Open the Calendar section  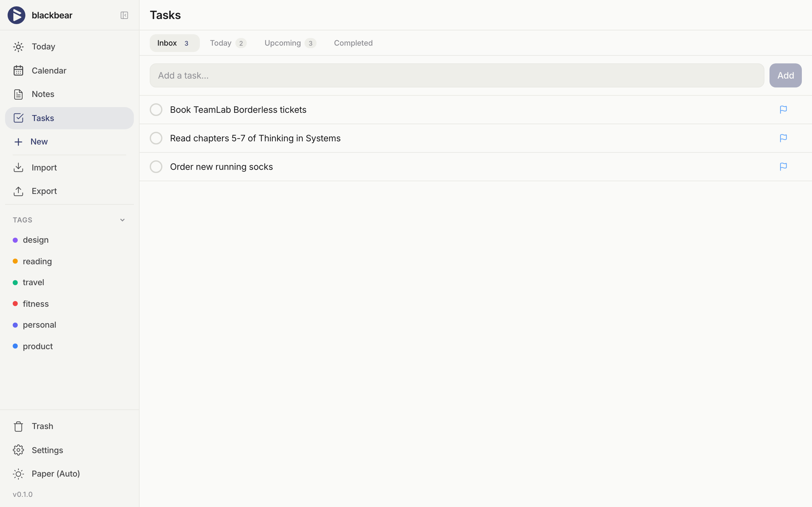(x=49, y=70)
